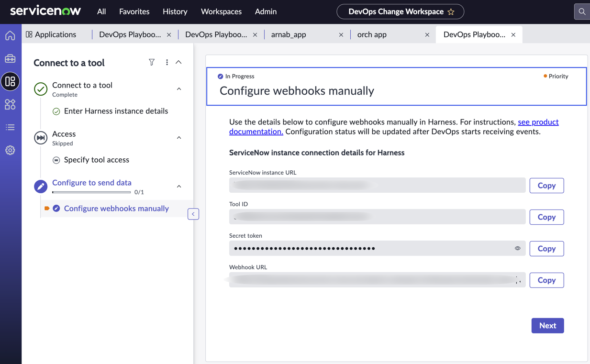The image size is (590, 364).
Task: Open the DevOps Change Workspace pill
Action: [x=400, y=11]
